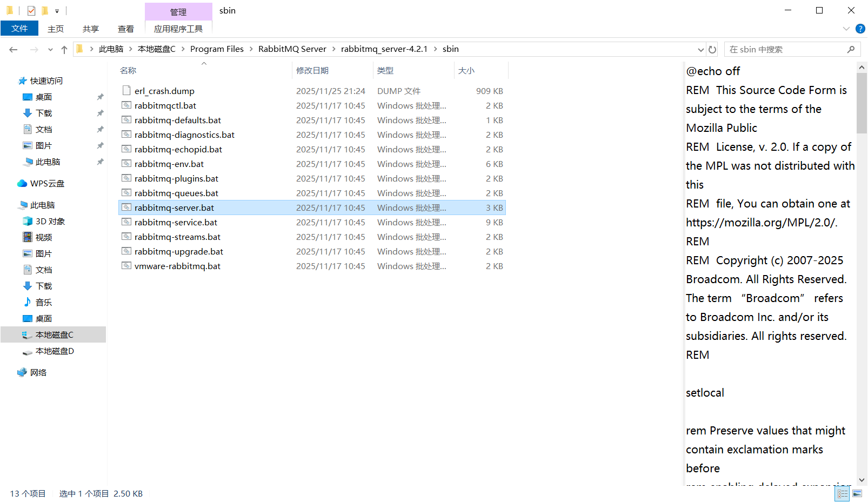868x502 pixels.
Task: Switch to the 主页 ribbon tab
Action: [x=56, y=29]
